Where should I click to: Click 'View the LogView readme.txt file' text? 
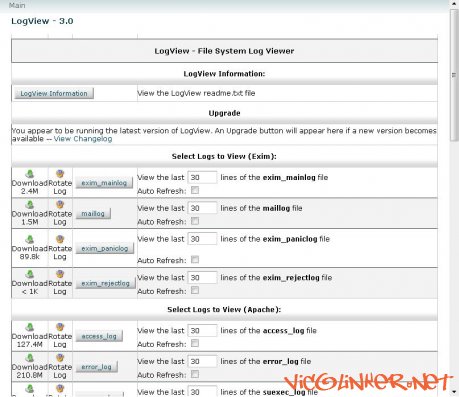[x=196, y=93]
